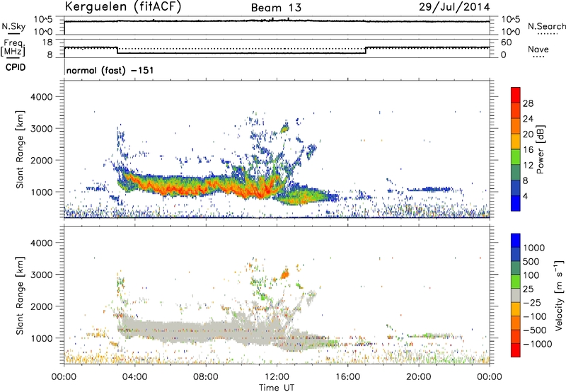Click the 'Time UT' axis title
Screen dimensions: 566x392
277,388
